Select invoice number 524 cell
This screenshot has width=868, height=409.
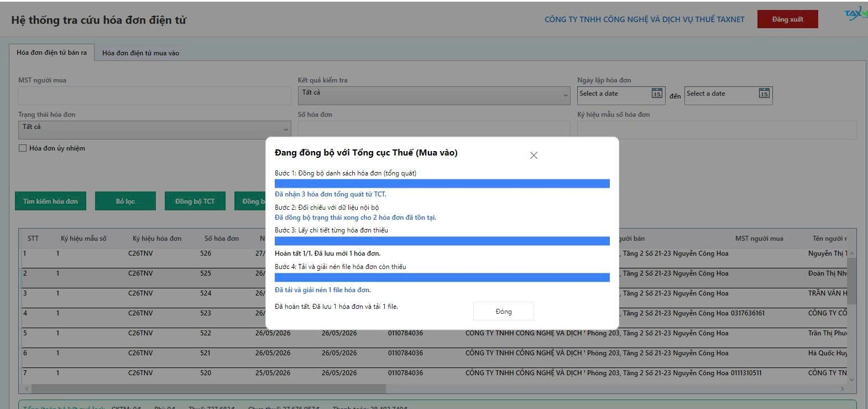[206, 293]
